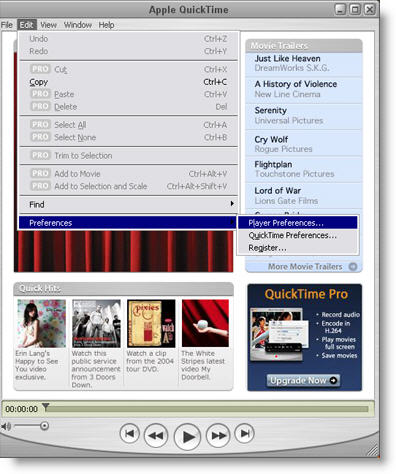Click the playhead marker on the timeline
The height and width of the screenshot is (474, 396).
pyautogui.click(x=46, y=407)
